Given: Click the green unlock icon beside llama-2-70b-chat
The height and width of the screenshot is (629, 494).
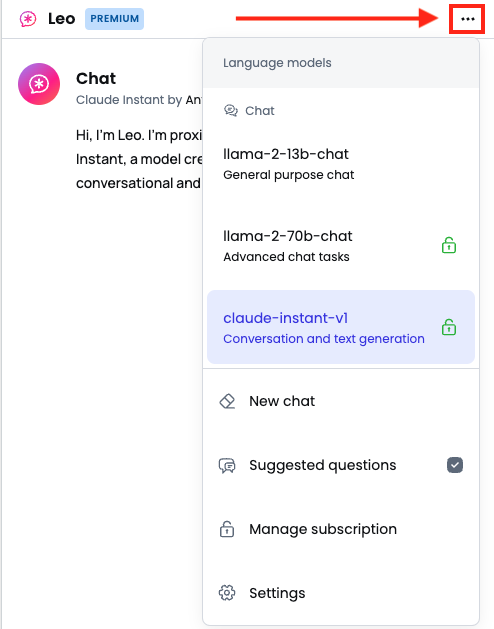Looking at the screenshot, I should [x=449, y=246].
